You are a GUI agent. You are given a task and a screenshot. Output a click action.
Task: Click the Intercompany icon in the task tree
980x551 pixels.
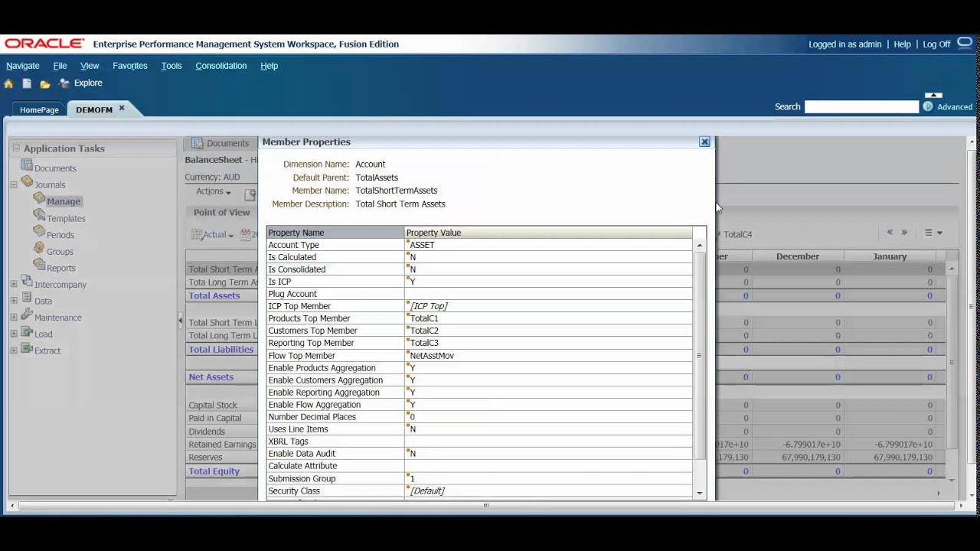pos(27,282)
